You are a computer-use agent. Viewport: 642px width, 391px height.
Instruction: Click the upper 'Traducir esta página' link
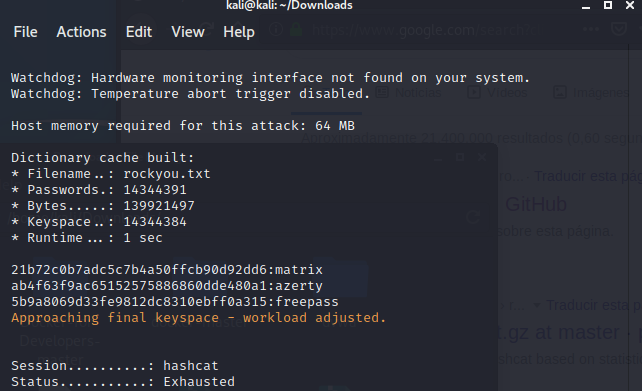pos(588,176)
